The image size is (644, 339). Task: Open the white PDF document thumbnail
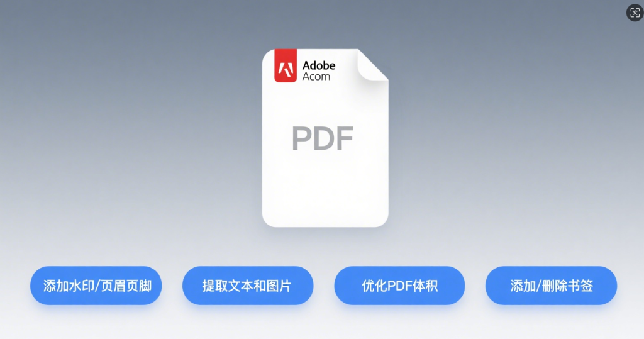pos(325,138)
